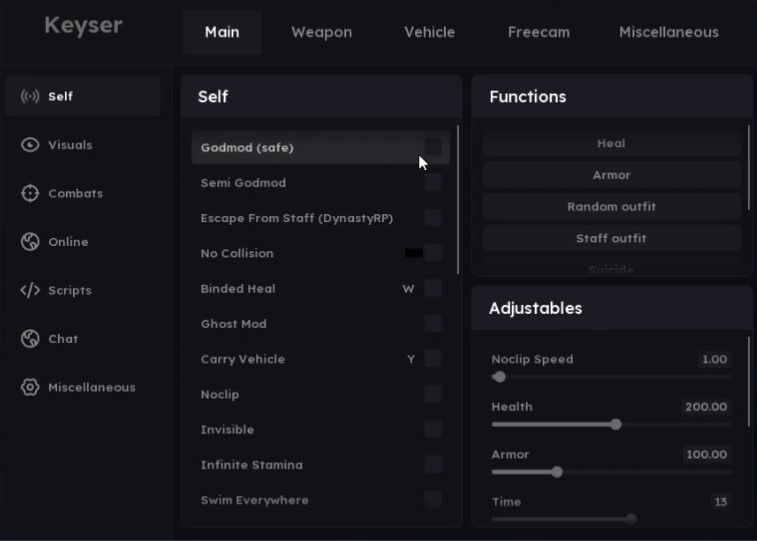Screen dimensions: 757x541
Task: Enable the Godmod (safe) checkbox
Action: pos(433,147)
